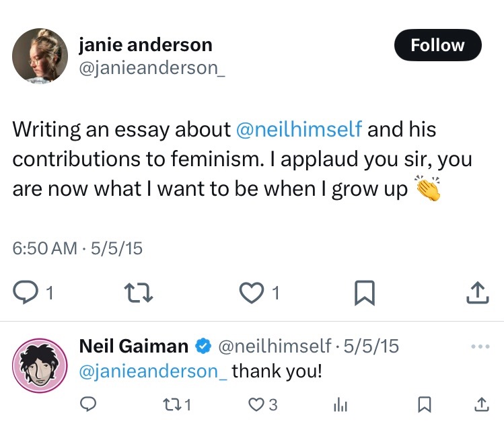The height and width of the screenshot is (436, 504).
Task: Open the @janieanderson_ mention in the reply
Action: [153, 371]
